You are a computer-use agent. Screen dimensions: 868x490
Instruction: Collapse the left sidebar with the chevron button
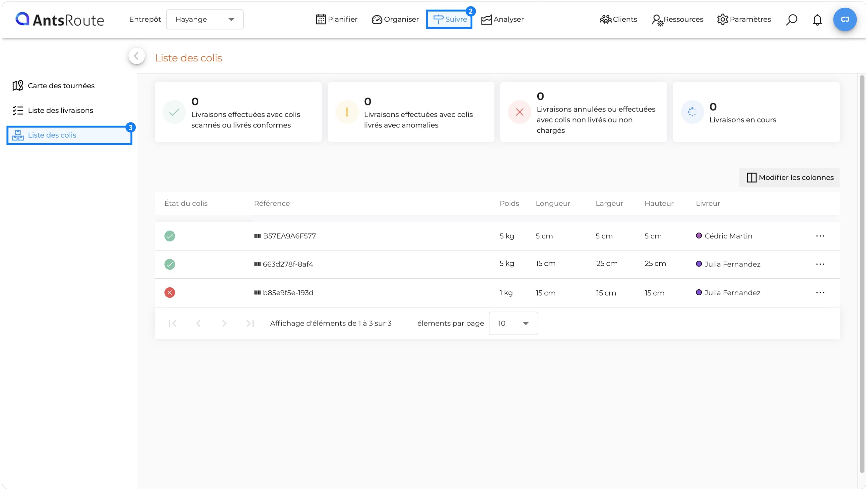(136, 56)
